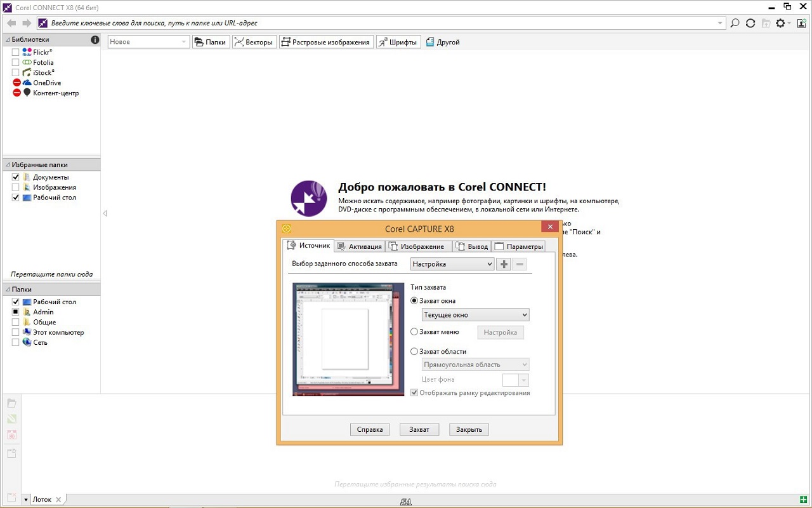
Task: Click the green add tray icon
Action: pos(804,500)
